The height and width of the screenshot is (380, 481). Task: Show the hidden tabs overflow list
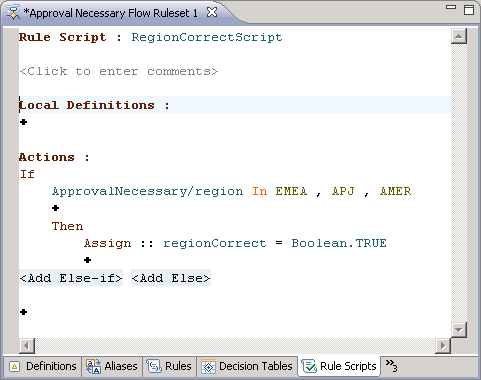pyautogui.click(x=391, y=365)
